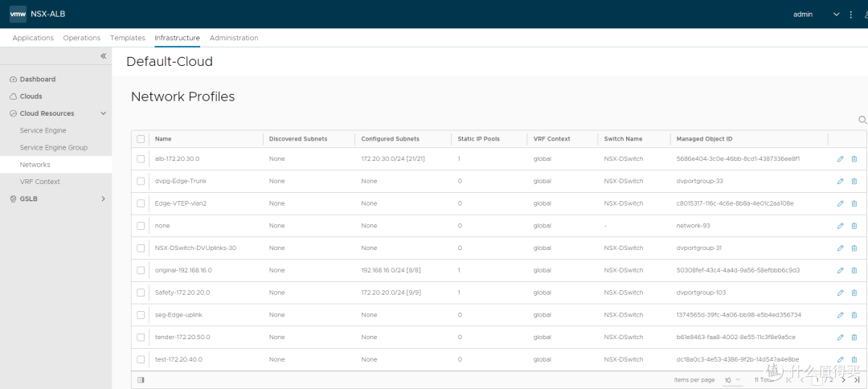Edit the NSX-DSwitch-DVUplinks-30 network
Viewport: 868px width, 389px height.
[841, 248]
